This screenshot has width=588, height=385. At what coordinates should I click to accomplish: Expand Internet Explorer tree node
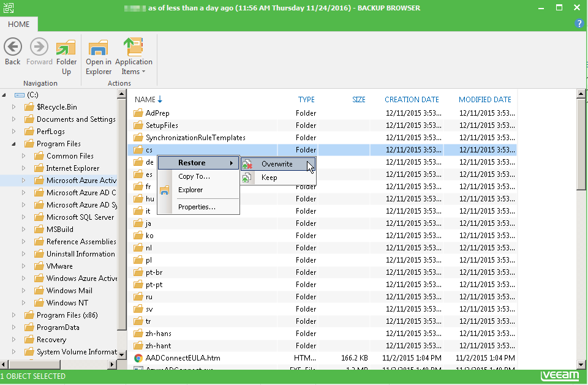pos(24,168)
